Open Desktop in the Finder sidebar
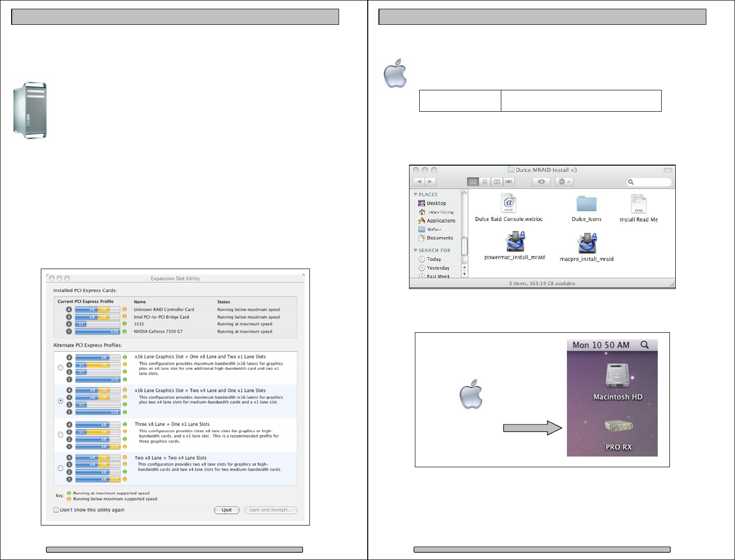This screenshot has width=735, height=560. (x=432, y=204)
